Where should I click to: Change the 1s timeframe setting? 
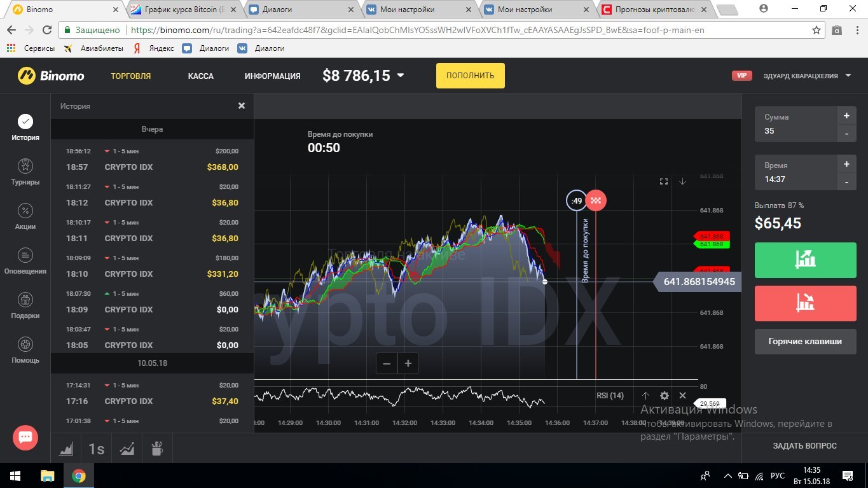(97, 449)
